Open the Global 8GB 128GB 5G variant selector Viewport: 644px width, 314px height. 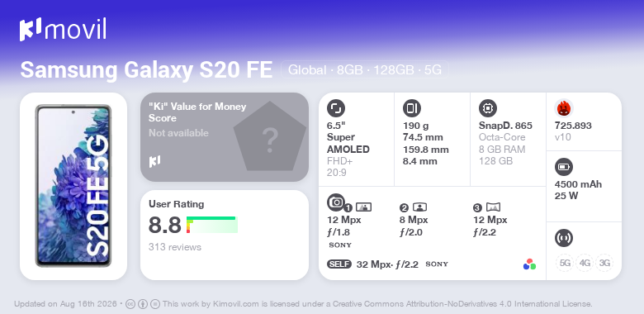pyautogui.click(x=365, y=70)
